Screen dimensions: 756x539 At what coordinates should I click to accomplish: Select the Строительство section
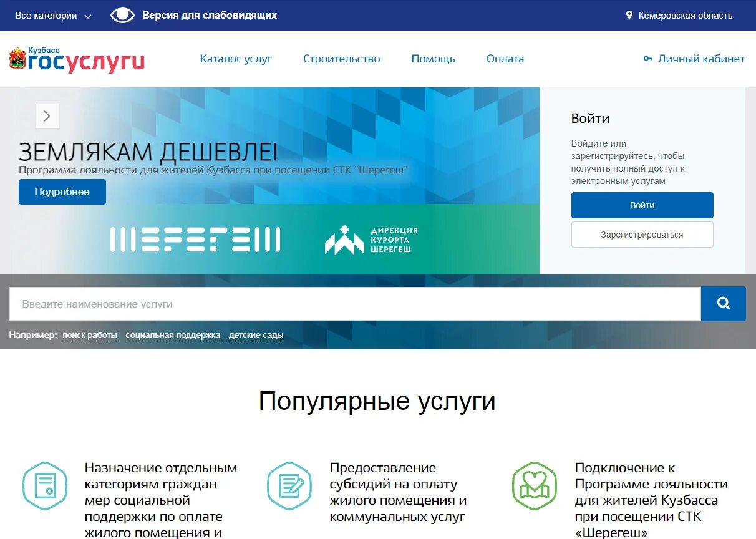click(341, 59)
